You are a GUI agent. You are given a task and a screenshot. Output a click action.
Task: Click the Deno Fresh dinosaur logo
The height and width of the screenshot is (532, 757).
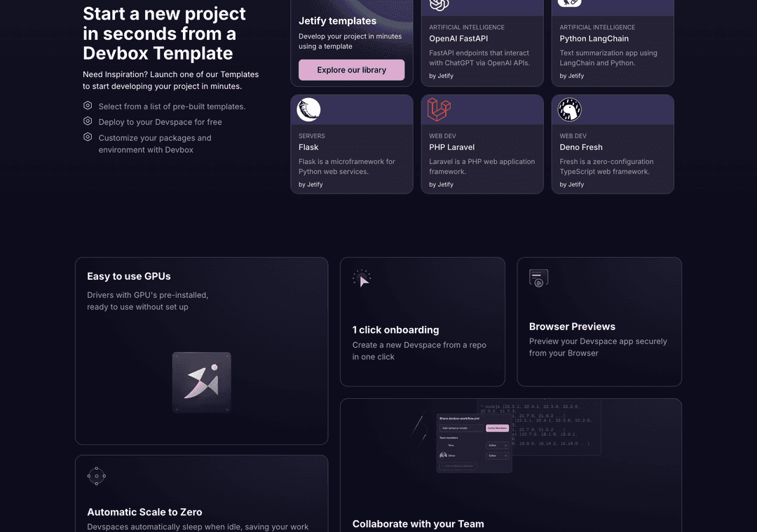pos(569,110)
